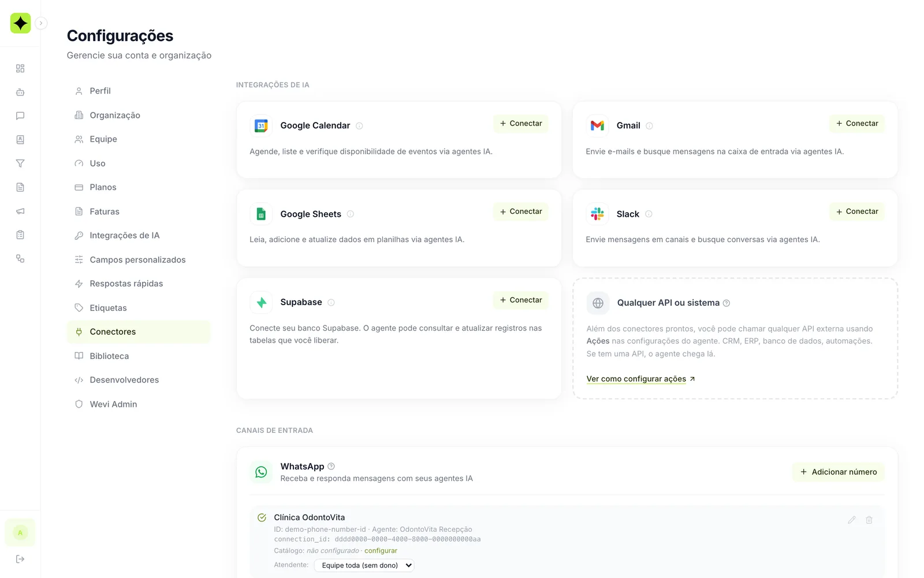Open Perfil settings section
The image size is (924, 578).
pos(139,91)
